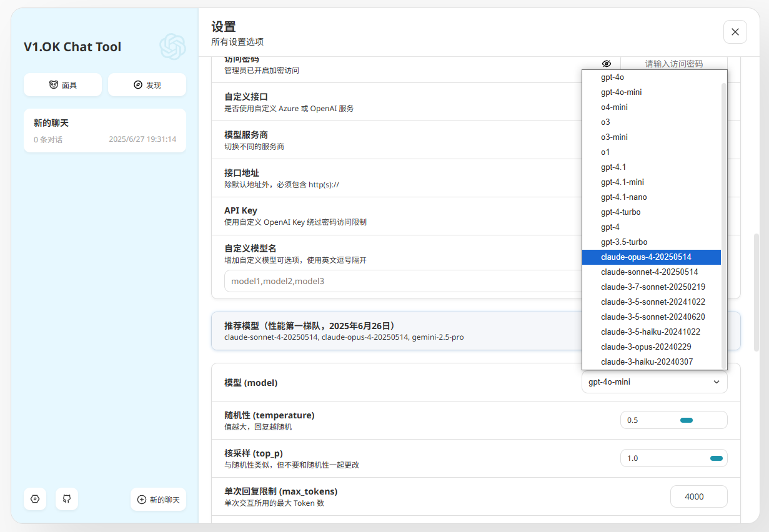The width and height of the screenshot is (769, 532).
Task: Click the 接口地址 setting label
Action: pyautogui.click(x=242, y=173)
